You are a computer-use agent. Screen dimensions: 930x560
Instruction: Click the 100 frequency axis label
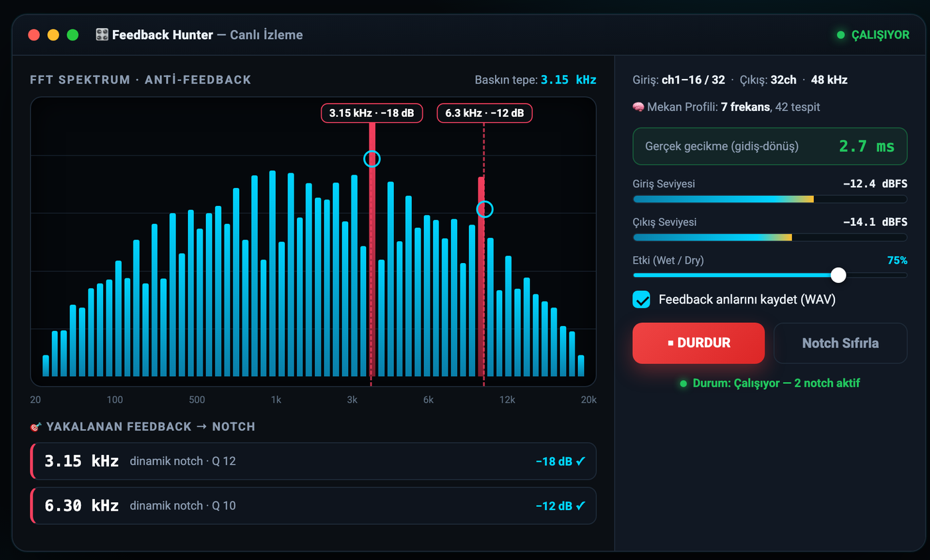click(x=115, y=400)
